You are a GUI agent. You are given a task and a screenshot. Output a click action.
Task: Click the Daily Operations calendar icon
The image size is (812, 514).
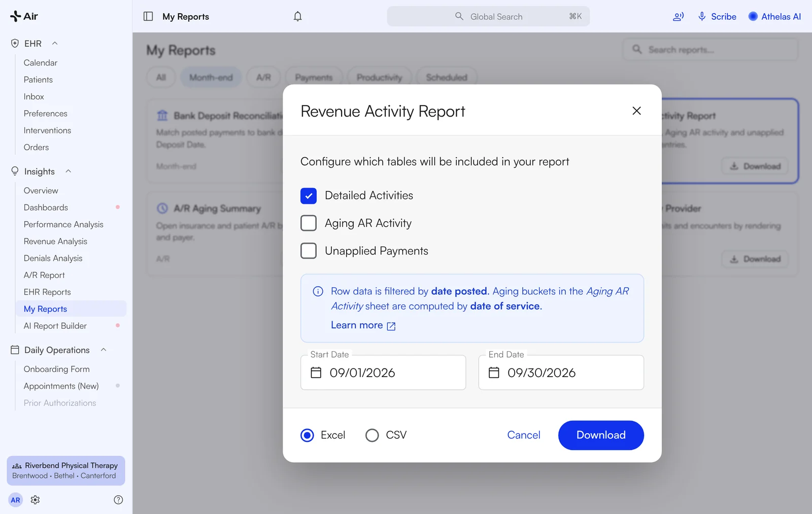[x=15, y=350]
